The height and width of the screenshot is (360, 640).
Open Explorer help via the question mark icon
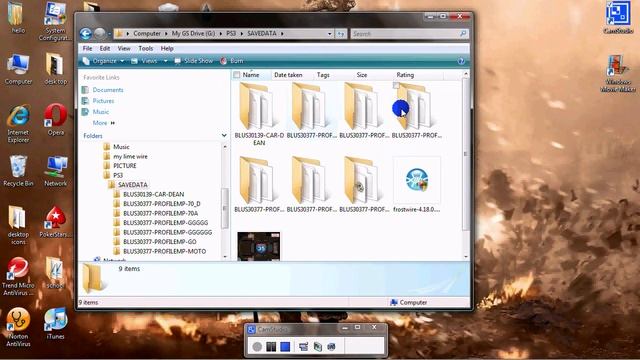tap(461, 61)
